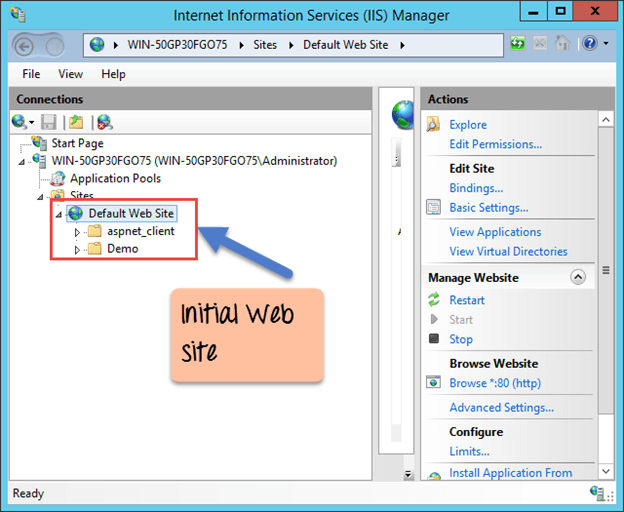Click the Application Pools icon in tree

tap(57, 178)
